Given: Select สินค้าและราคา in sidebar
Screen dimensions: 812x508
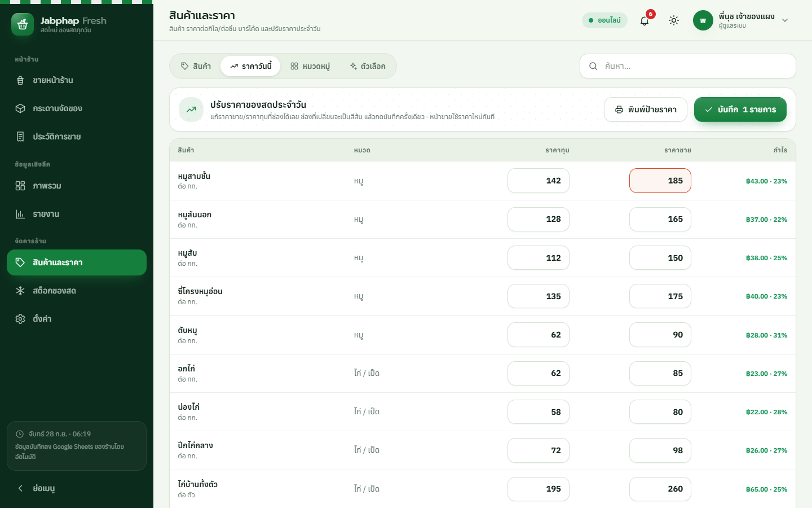Looking at the screenshot, I should coord(77,262).
